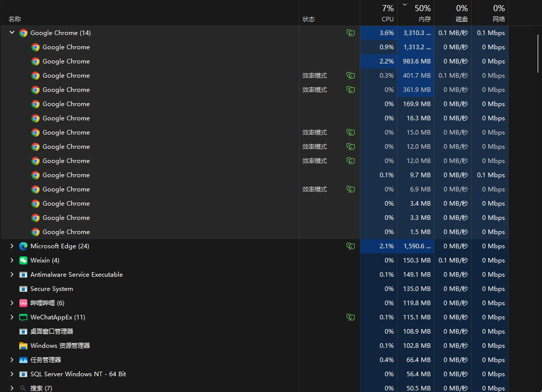
Task: Click the efficiency leaf icon for the 6.9 MB Chrome process
Action: pyautogui.click(x=351, y=189)
